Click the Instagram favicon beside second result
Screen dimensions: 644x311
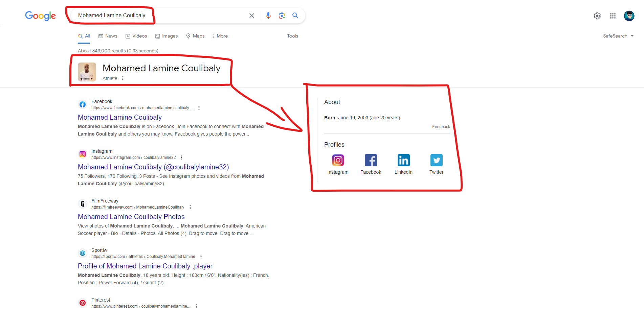(x=83, y=154)
